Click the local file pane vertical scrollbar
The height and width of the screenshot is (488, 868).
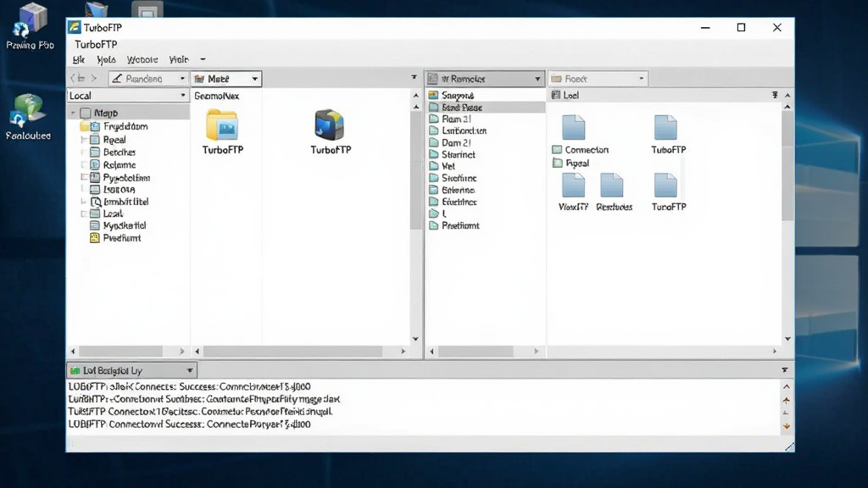pyautogui.click(x=416, y=170)
